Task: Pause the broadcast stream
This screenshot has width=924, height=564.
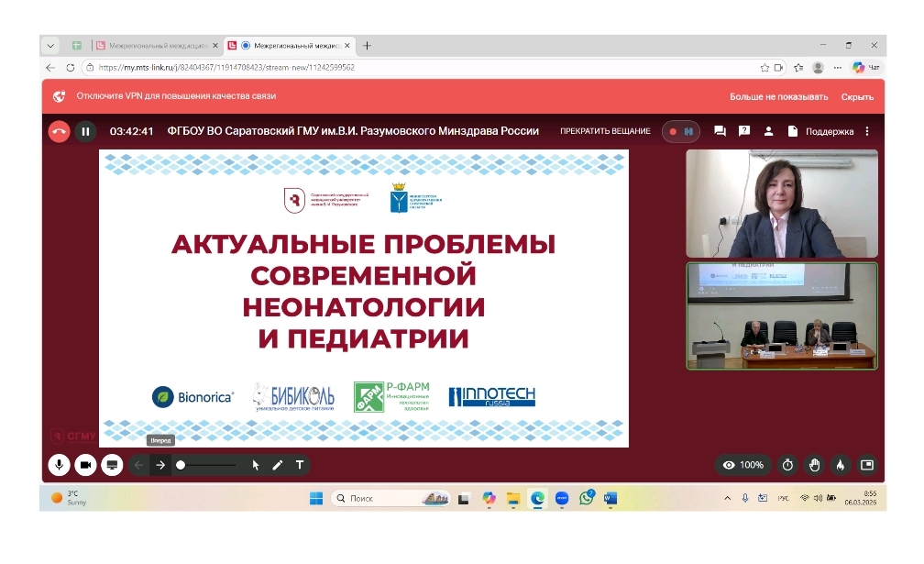Action: click(84, 131)
